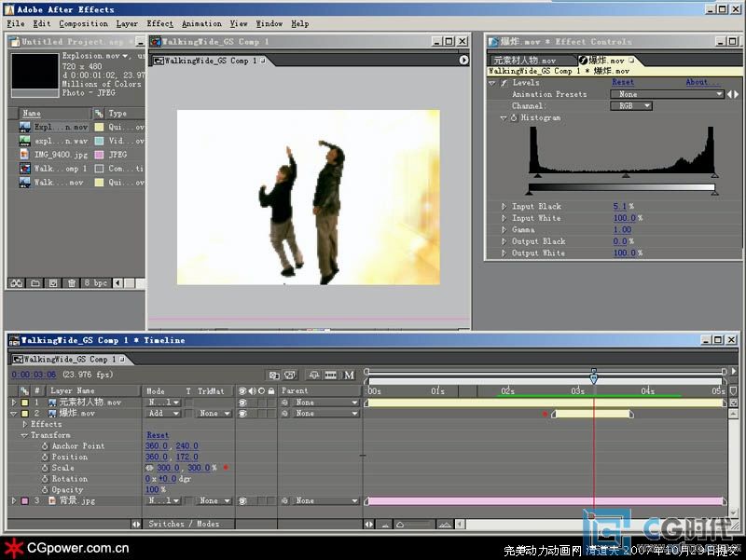The width and height of the screenshot is (746, 560).
Task: Click the stopwatch beside Position
Action: (x=45, y=457)
